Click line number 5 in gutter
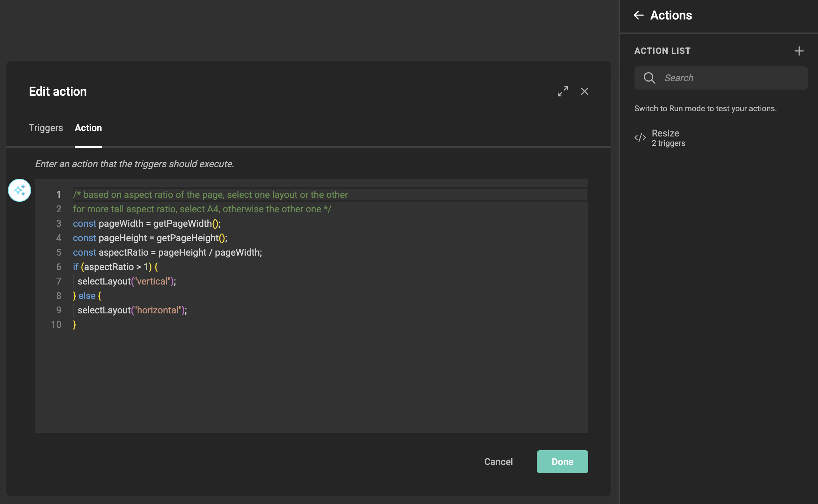Viewport: 818px width, 504px height. click(59, 252)
